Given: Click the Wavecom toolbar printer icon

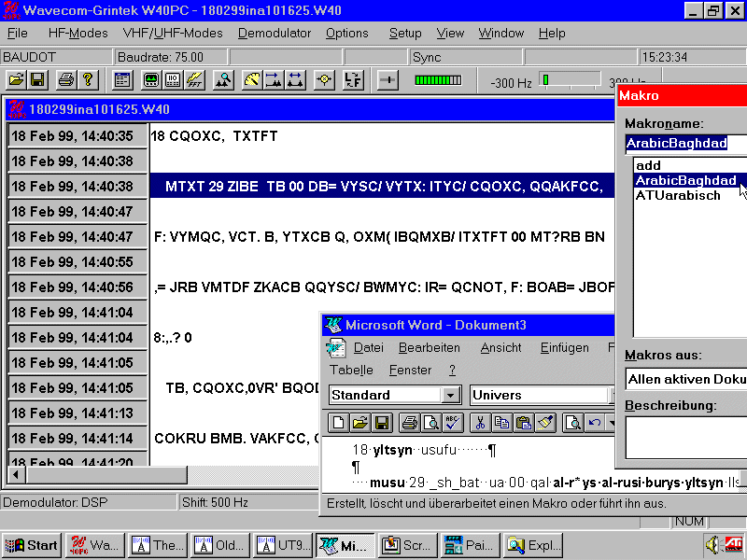Looking at the screenshot, I should coord(64,81).
